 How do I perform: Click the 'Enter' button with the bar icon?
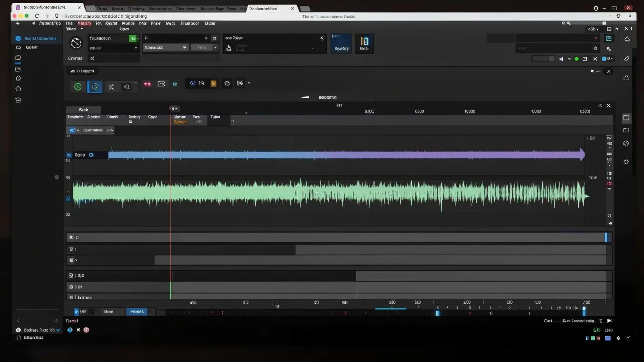coord(364,43)
